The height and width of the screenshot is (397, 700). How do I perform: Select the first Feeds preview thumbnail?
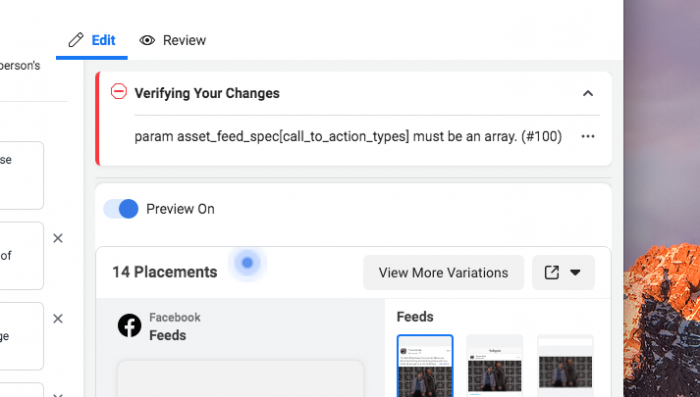(425, 365)
